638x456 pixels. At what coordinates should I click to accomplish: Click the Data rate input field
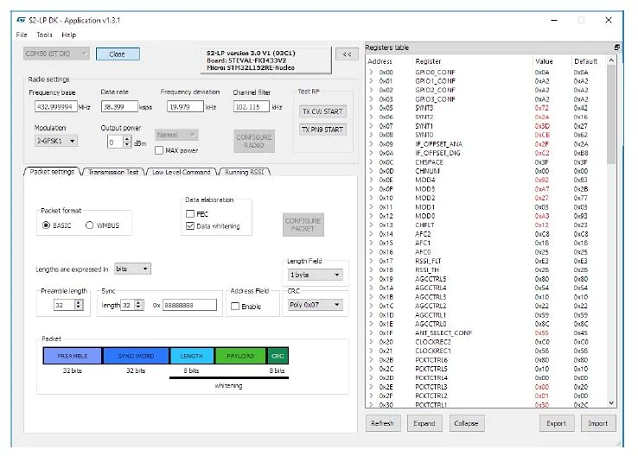click(119, 107)
